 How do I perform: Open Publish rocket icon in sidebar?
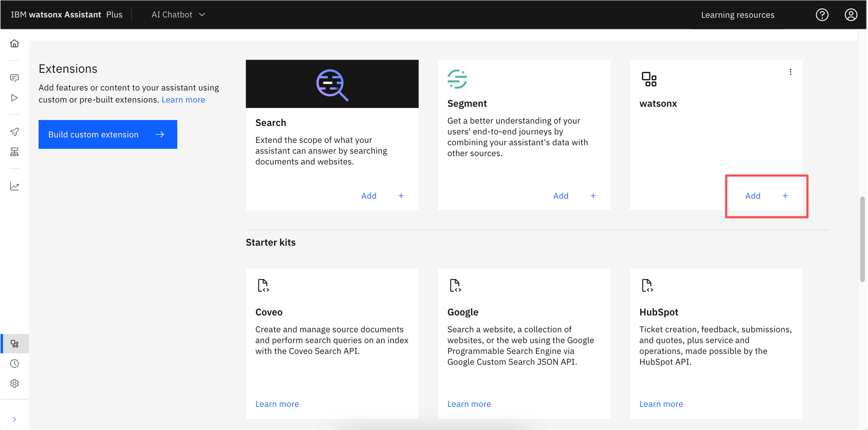[14, 132]
